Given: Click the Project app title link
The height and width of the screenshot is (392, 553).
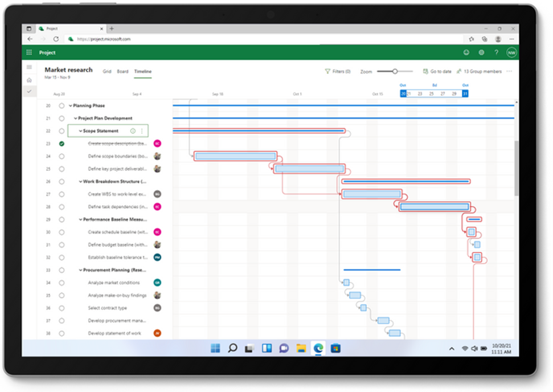Looking at the screenshot, I should point(47,52).
